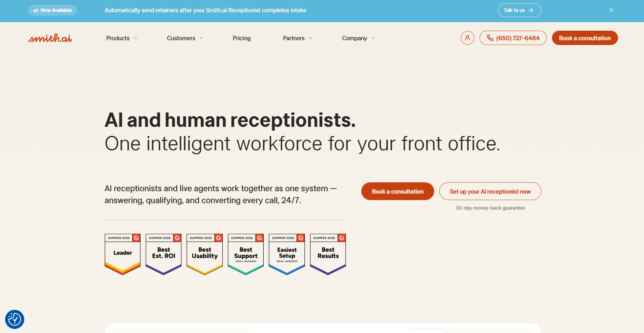
Task: Click the retainers announcement banner text
Action: [205, 10]
